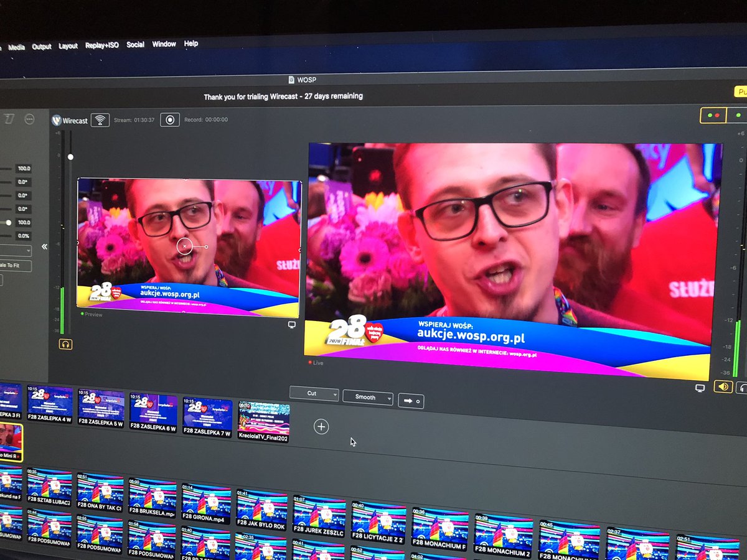Click the record button icon
The image size is (747, 560).
[169, 119]
